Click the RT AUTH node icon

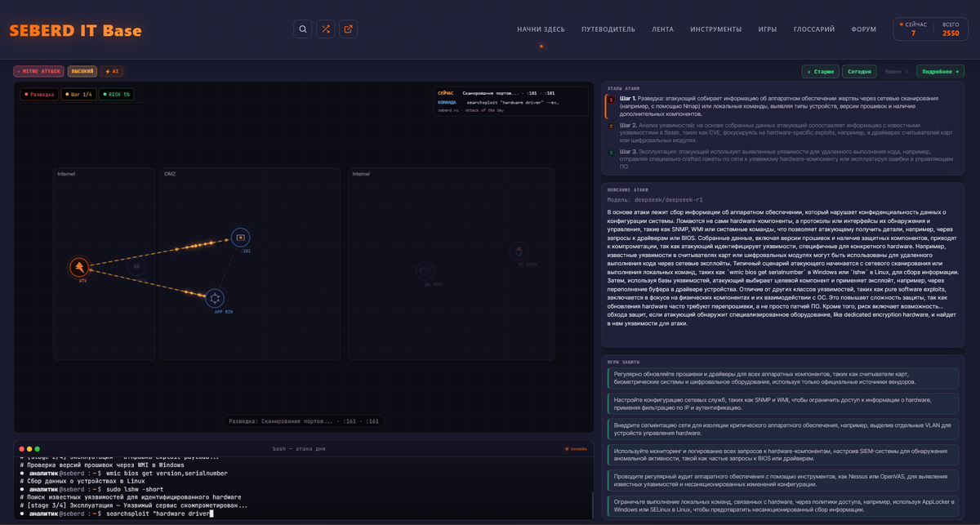click(517, 251)
